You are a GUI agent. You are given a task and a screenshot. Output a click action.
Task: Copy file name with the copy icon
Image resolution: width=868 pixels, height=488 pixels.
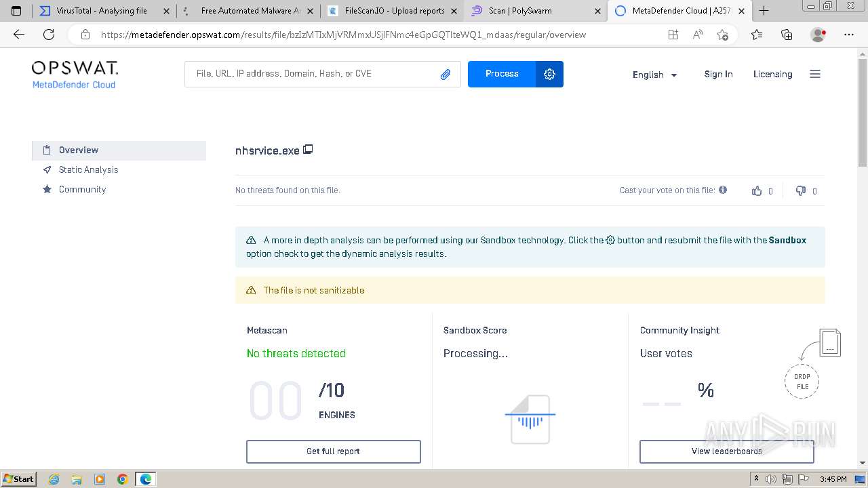[x=308, y=149]
